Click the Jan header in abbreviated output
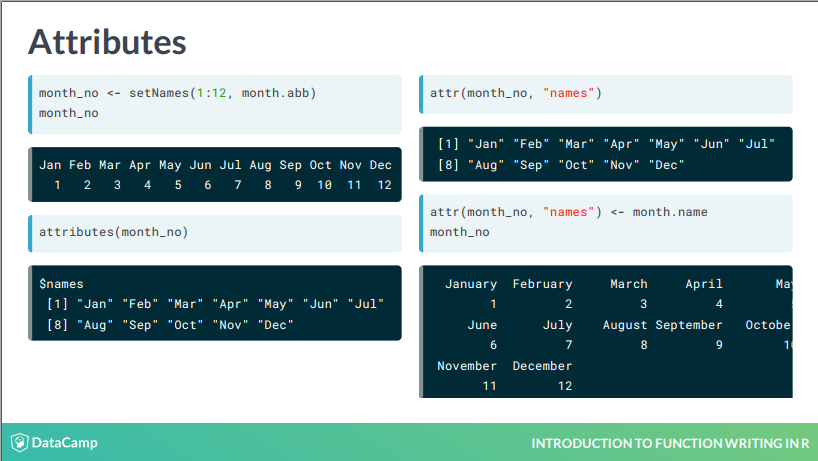818x461 pixels. [x=50, y=165]
